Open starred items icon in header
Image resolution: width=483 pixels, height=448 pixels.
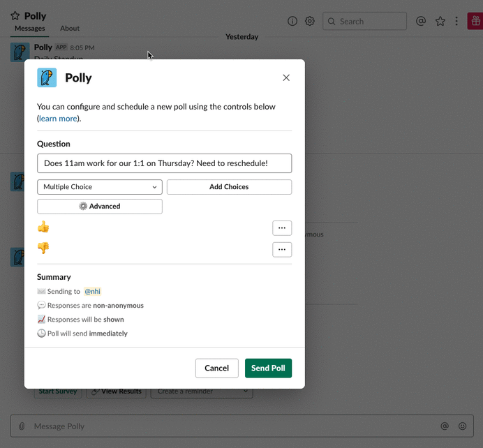click(440, 21)
